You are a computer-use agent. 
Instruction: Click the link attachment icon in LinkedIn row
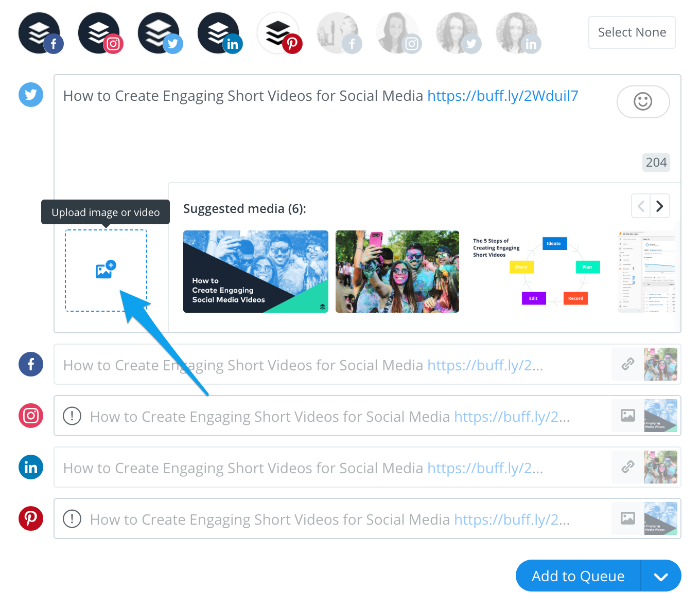tap(628, 467)
